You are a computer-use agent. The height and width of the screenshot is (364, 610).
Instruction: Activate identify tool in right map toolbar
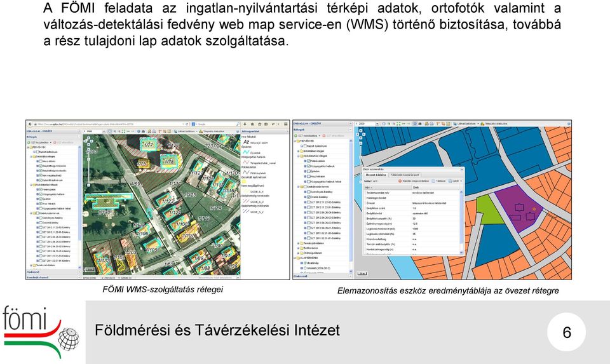tap(415, 124)
